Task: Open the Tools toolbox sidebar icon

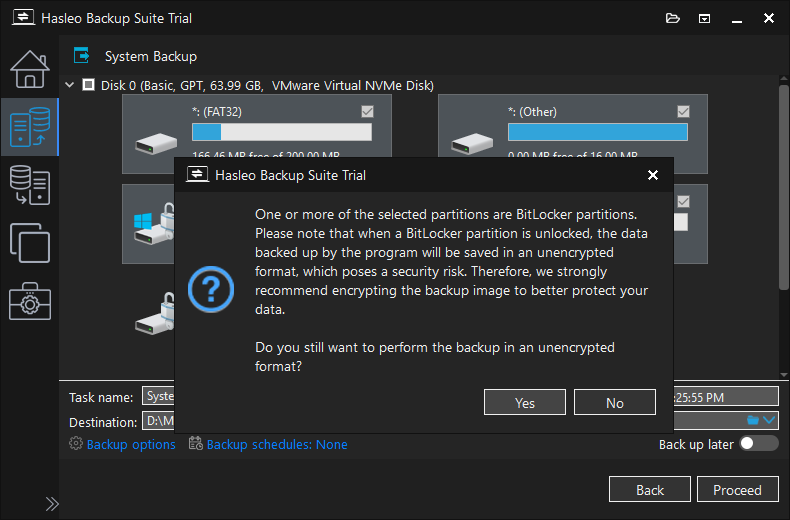Action: [x=30, y=301]
